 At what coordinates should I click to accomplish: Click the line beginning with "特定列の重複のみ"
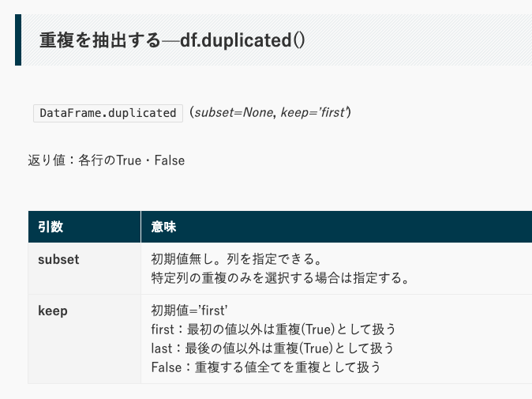pyautogui.click(x=279, y=278)
